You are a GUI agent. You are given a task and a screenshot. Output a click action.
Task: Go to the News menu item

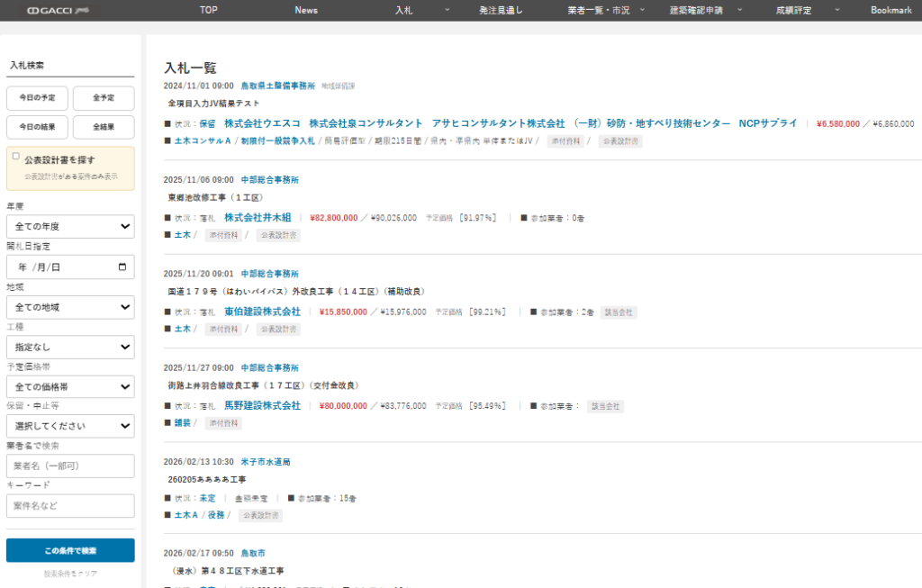(x=306, y=11)
